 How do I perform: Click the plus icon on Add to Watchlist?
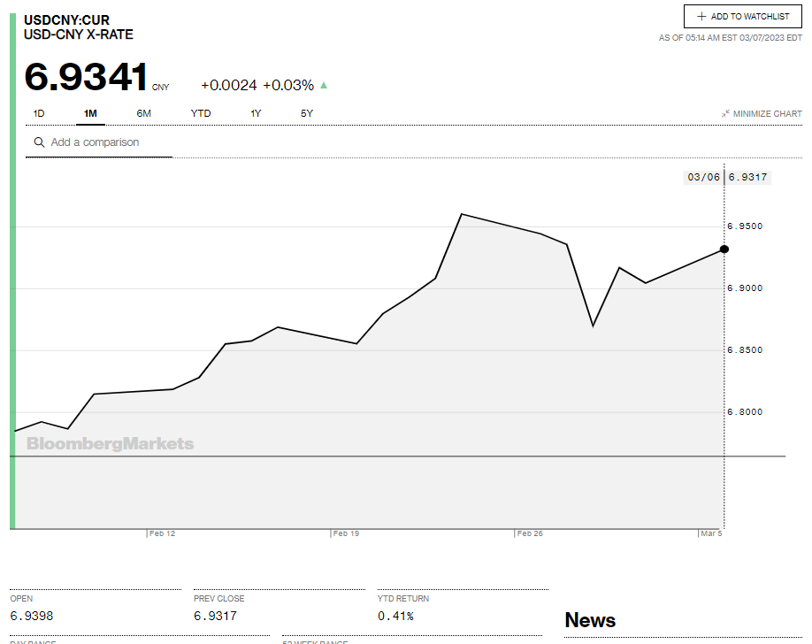point(701,17)
